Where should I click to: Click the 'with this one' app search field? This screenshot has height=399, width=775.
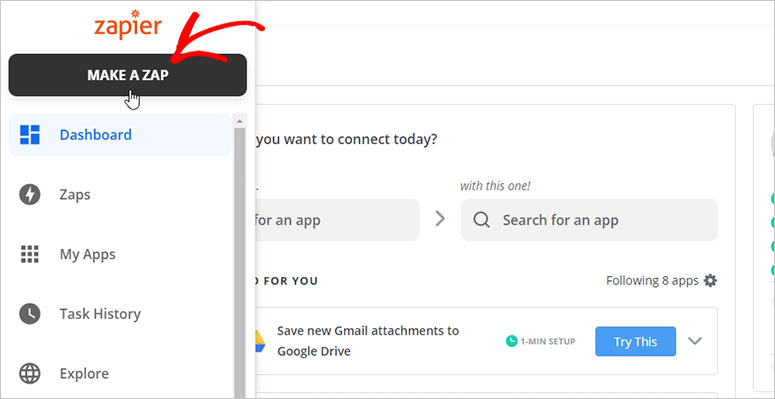point(589,220)
